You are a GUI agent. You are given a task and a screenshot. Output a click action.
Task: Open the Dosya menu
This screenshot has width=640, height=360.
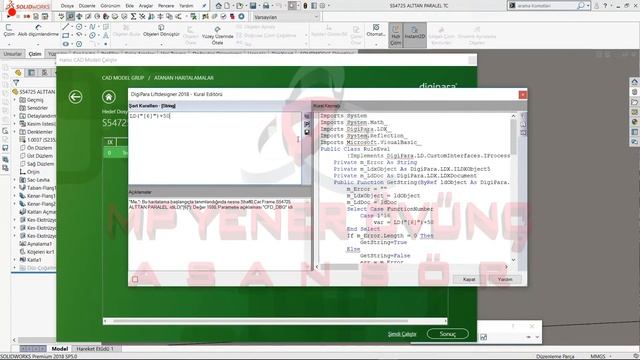point(67,6)
